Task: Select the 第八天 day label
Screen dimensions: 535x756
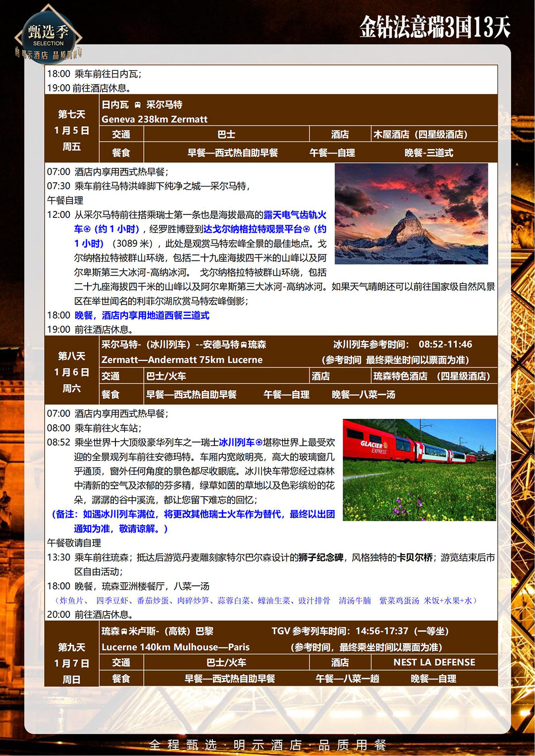Action: [72, 356]
